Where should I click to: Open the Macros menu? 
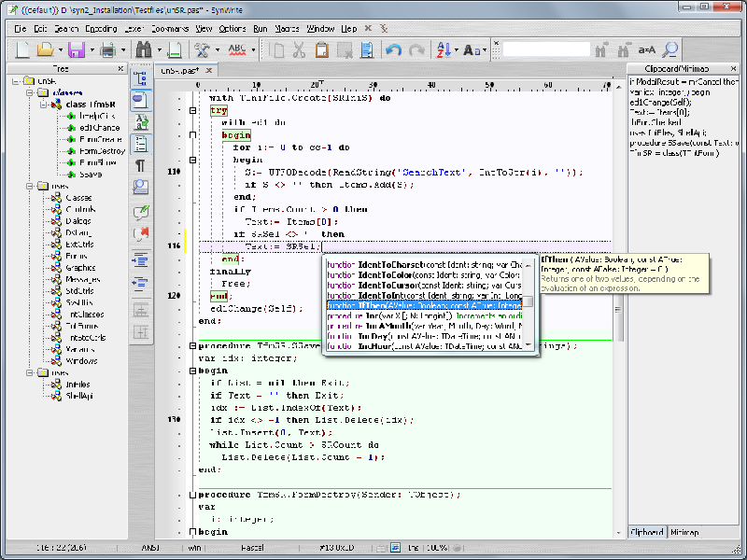click(287, 29)
